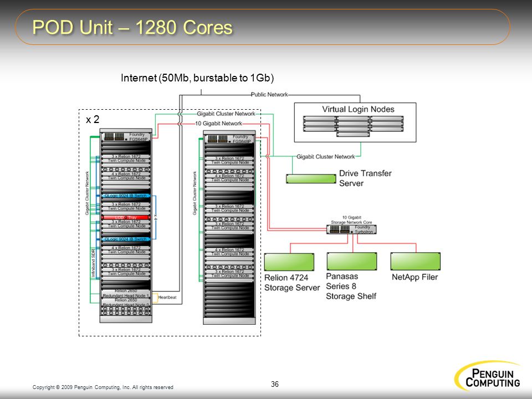The height and width of the screenshot is (399, 532).
Task: Click the "10 Gigabit Network" label
Action: (218, 124)
